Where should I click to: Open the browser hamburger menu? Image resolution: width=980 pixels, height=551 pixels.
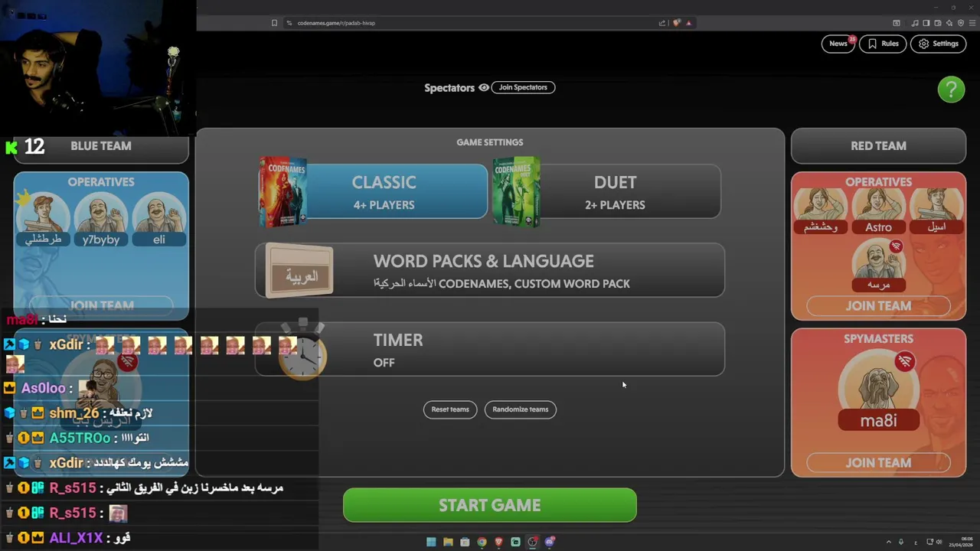[x=972, y=23]
